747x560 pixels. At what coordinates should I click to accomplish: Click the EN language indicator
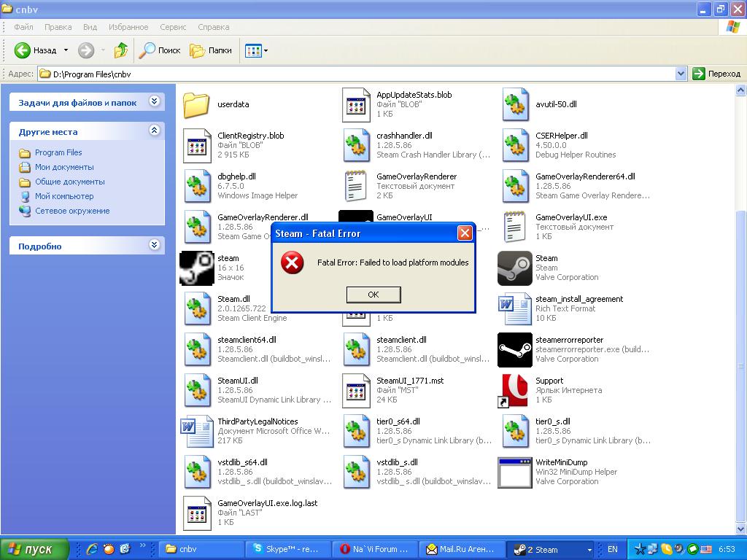tap(613, 549)
